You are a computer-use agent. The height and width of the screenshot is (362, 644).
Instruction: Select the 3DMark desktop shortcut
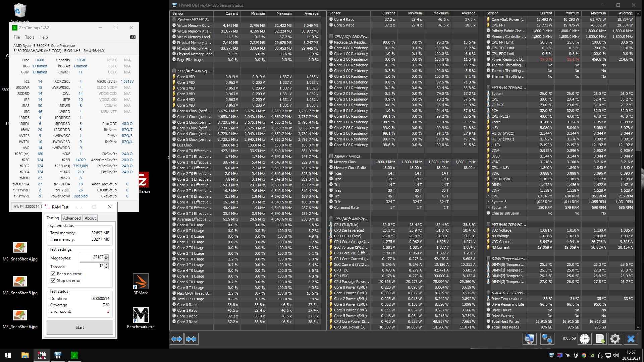(141, 284)
